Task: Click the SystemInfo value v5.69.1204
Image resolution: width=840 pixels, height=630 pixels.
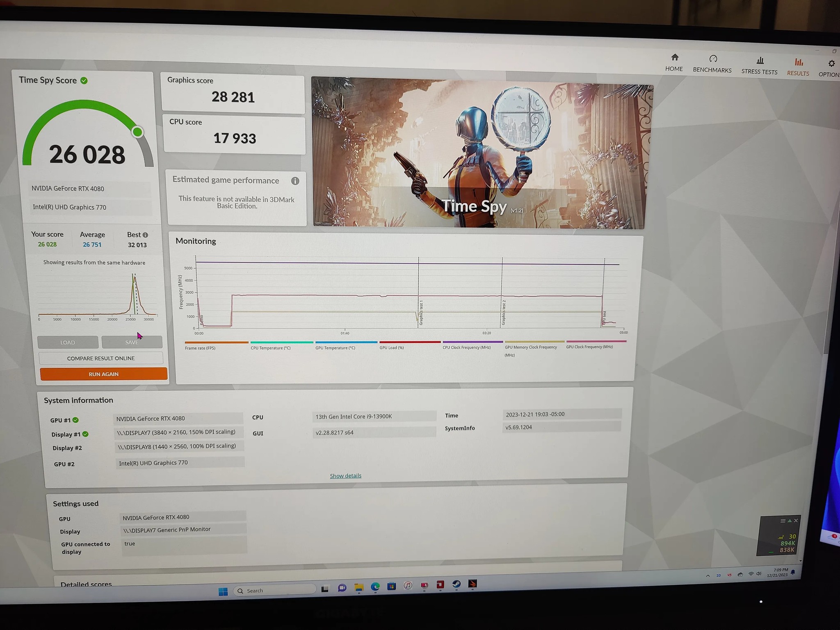Action: point(562,427)
